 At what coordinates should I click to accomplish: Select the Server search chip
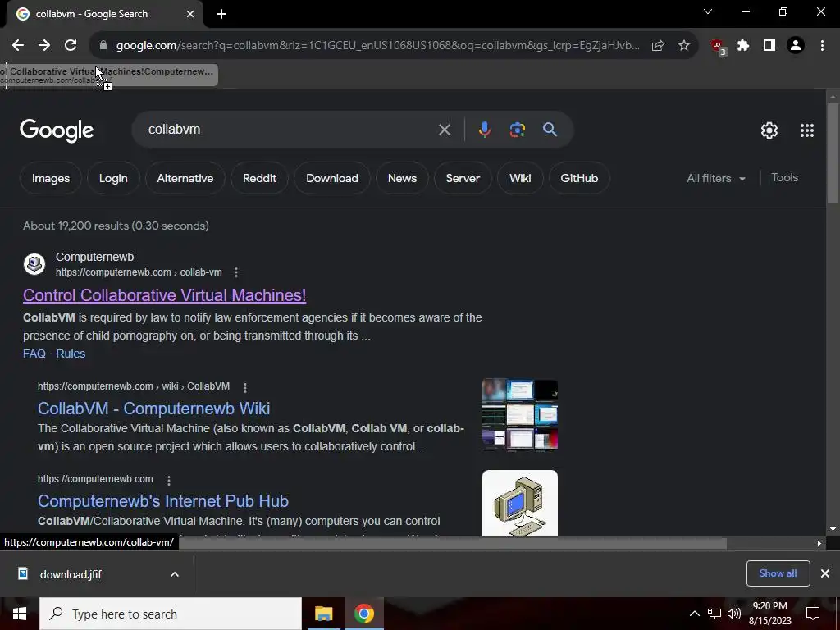click(463, 178)
